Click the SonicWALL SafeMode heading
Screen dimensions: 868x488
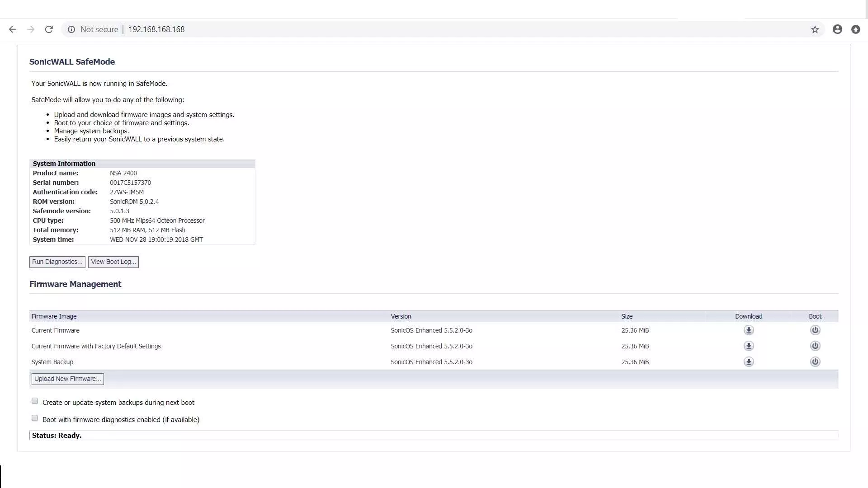click(72, 62)
